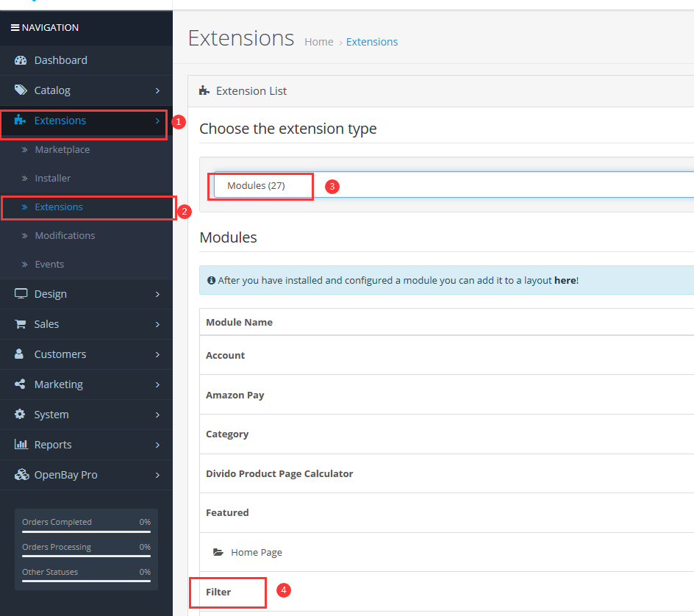The image size is (694, 616).
Task: Select the Extensions submenu item
Action: [86, 207]
